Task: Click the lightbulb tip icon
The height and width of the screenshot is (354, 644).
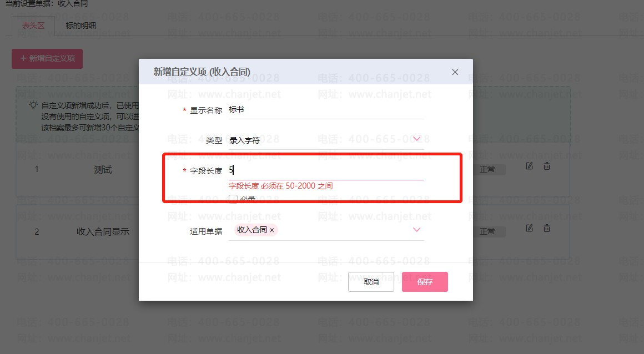Action: pos(33,105)
